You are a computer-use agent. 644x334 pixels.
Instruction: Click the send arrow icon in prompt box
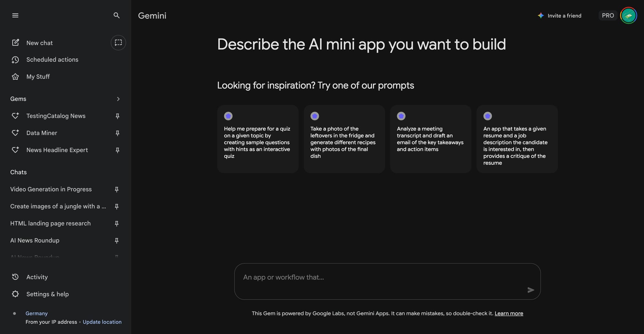tap(531, 290)
